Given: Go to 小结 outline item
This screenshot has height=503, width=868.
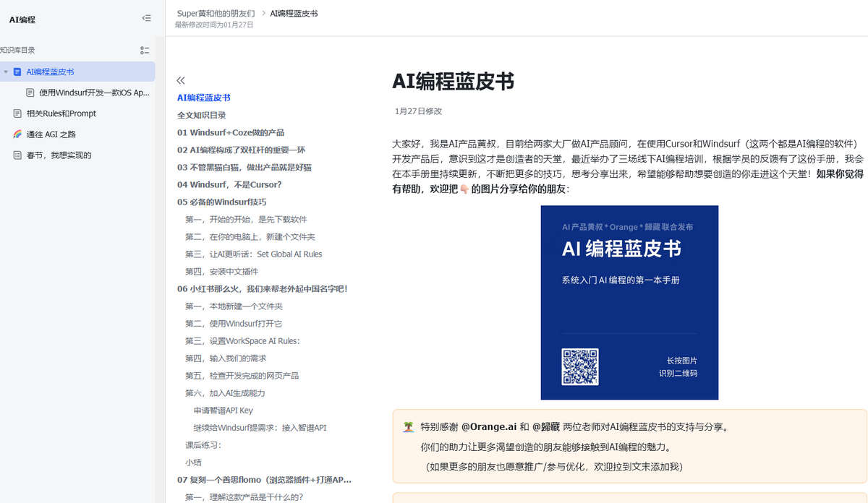Looking at the screenshot, I should pos(193,462).
